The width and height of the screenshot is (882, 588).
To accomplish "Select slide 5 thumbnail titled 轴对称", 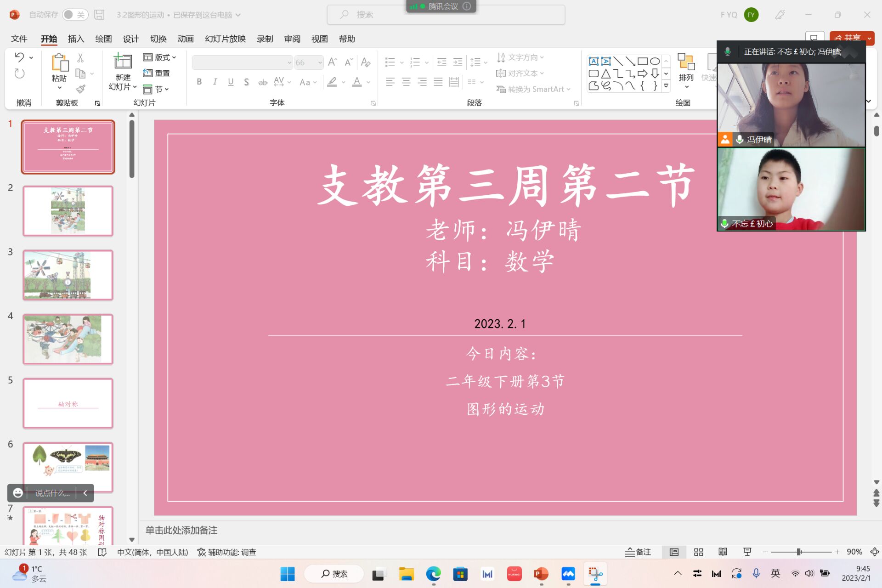I will pos(68,403).
